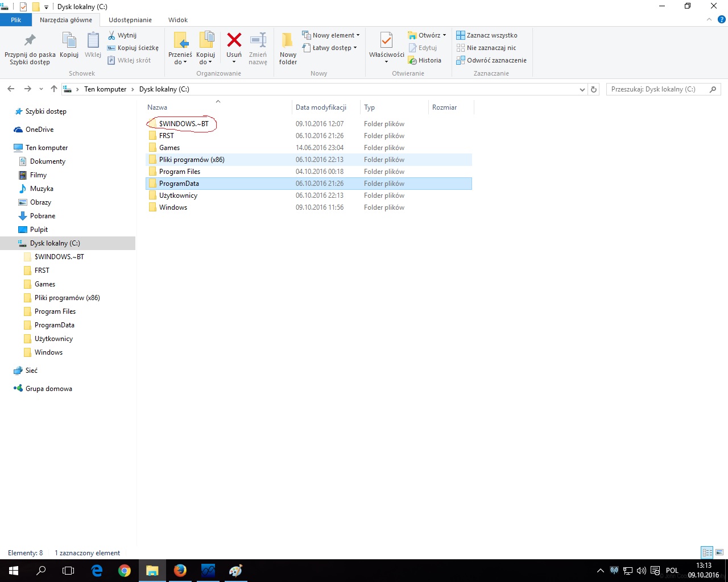Click the Usuń delete icon
The width and height of the screenshot is (728, 582).
[x=234, y=41]
